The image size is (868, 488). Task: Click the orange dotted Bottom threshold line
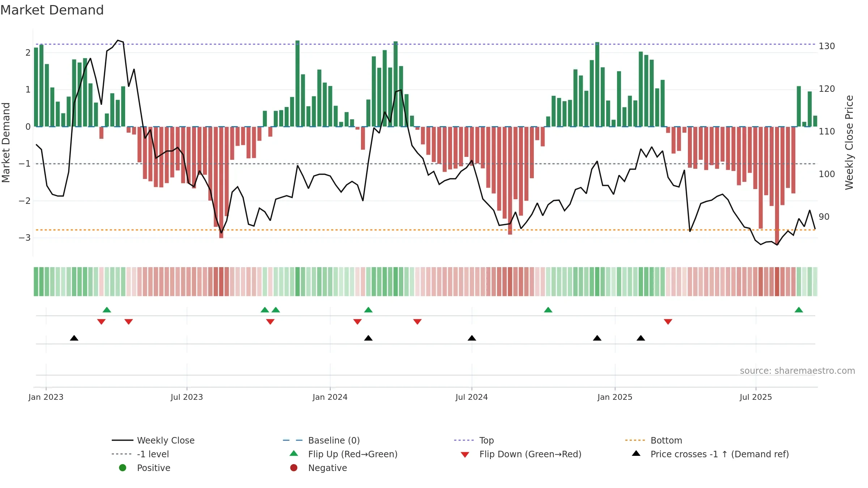pyautogui.click(x=425, y=230)
